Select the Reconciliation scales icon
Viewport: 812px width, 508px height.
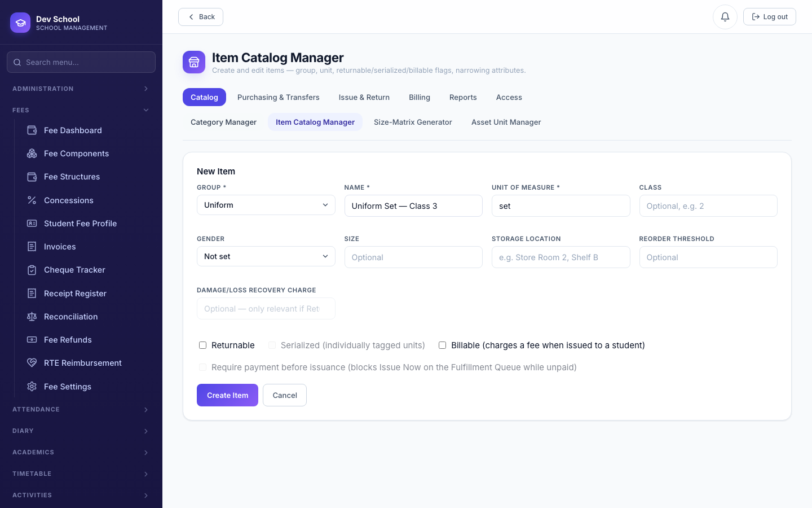32,317
